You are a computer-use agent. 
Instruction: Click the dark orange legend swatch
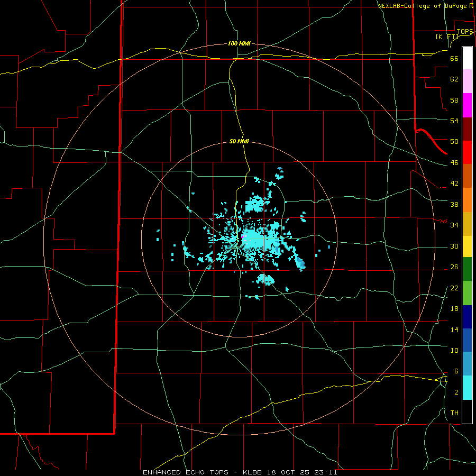point(467,176)
